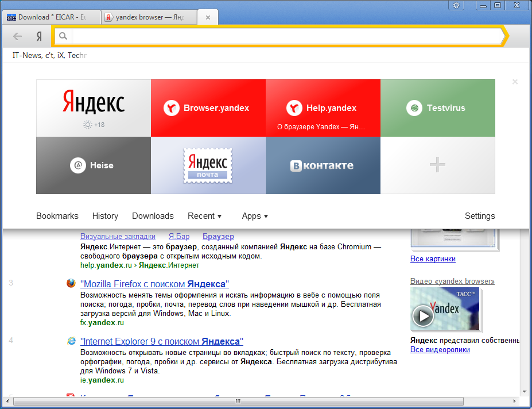Dismiss the tableau panel with the x
532x409 pixels.
click(x=515, y=82)
